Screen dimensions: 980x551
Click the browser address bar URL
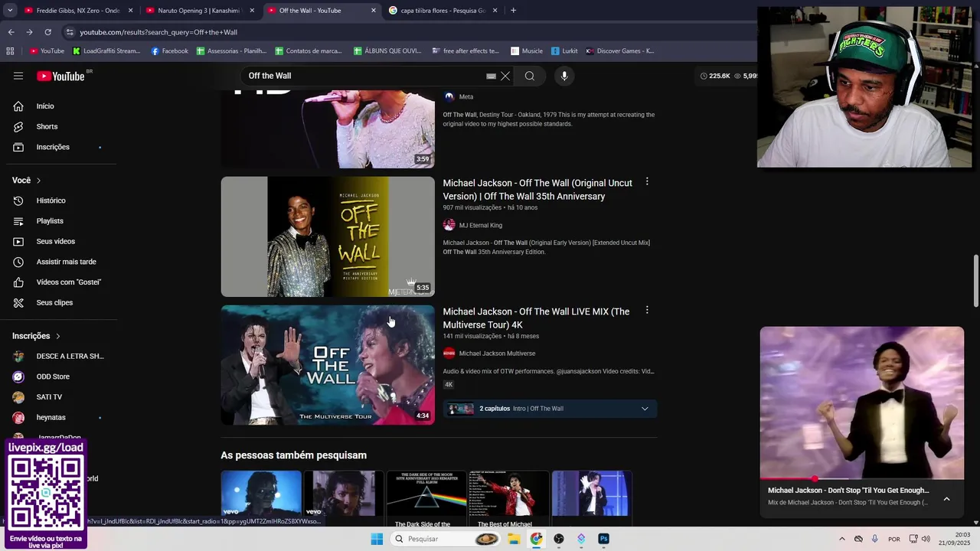(158, 32)
